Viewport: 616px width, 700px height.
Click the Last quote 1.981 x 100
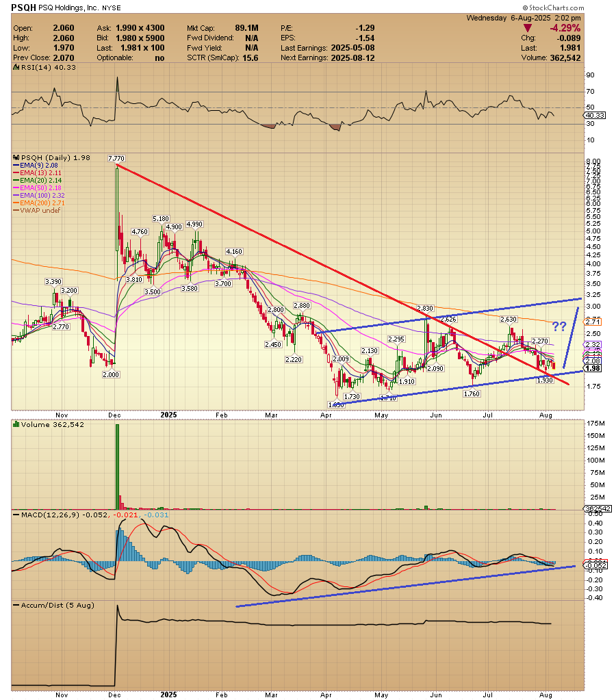tap(142, 48)
